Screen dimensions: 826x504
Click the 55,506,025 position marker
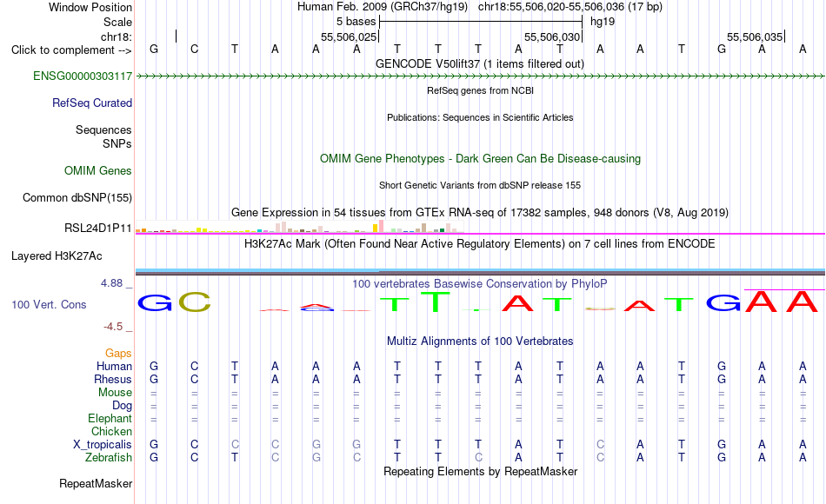349,37
